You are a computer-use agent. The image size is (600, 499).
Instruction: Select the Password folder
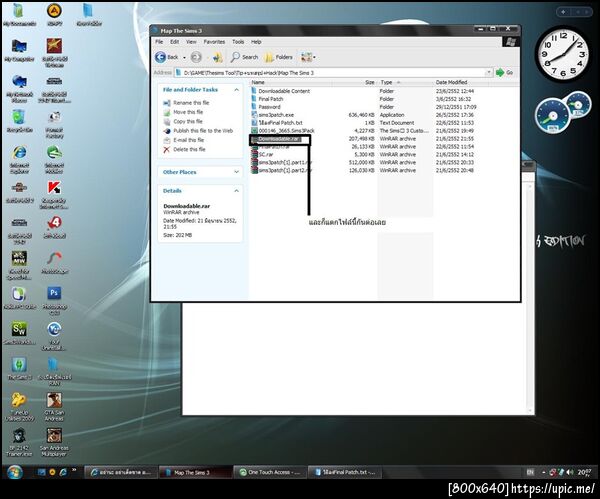(x=269, y=107)
